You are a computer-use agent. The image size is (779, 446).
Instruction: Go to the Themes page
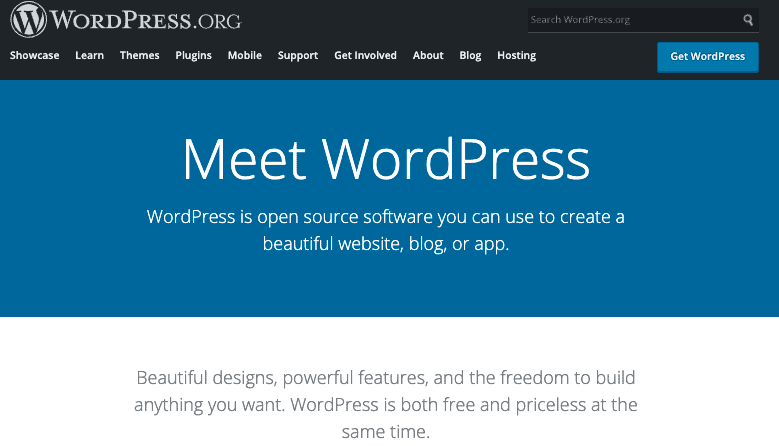[140, 56]
